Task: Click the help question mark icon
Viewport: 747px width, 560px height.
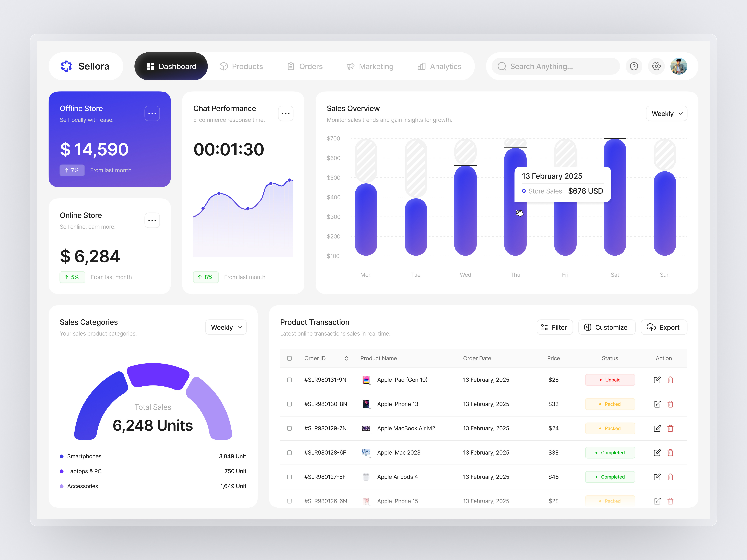Action: (634, 66)
